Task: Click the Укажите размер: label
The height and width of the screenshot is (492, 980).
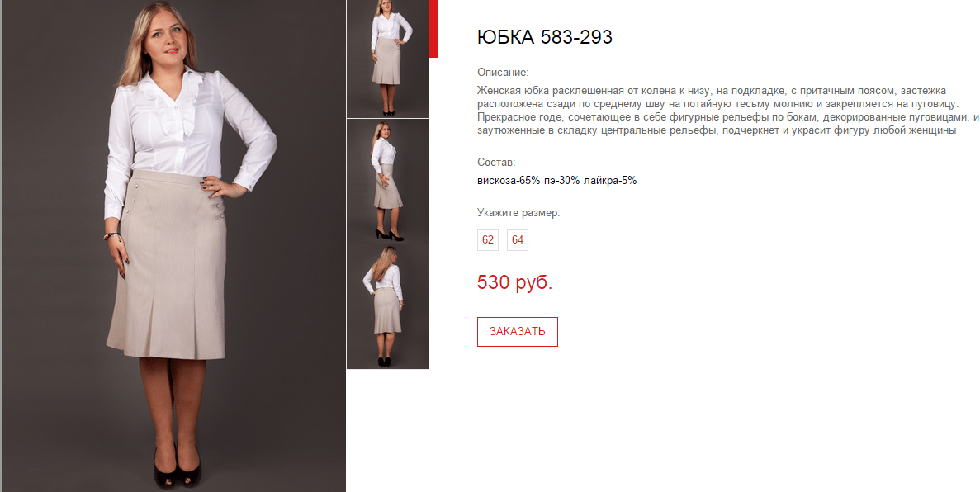Action: click(x=518, y=212)
